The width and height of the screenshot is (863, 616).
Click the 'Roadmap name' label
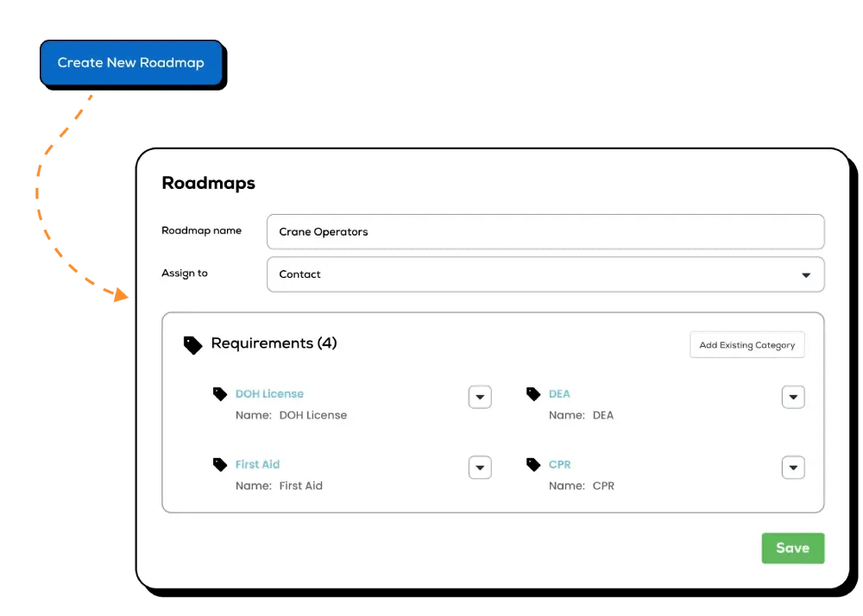click(x=201, y=230)
